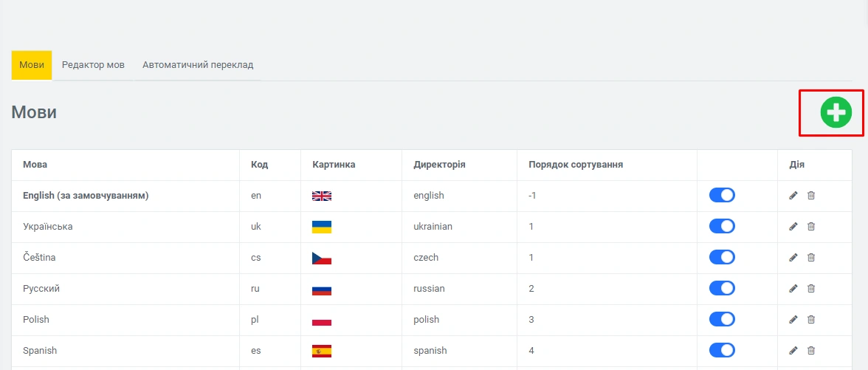This screenshot has width=868, height=370.
Task: Click the pencil icon for Ukrainian
Action: point(793,227)
